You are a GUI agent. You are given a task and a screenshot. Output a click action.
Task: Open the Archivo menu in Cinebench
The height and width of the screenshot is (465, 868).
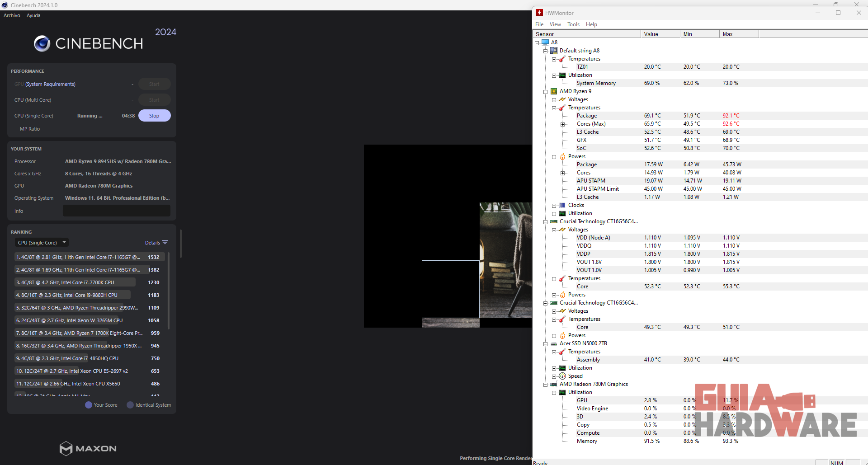[12, 15]
